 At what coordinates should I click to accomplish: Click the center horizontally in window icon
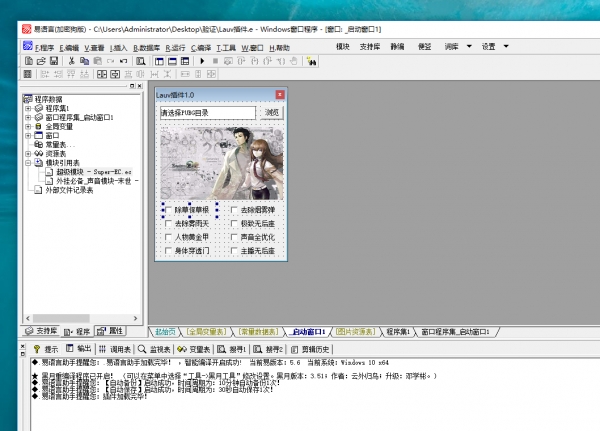(102, 74)
